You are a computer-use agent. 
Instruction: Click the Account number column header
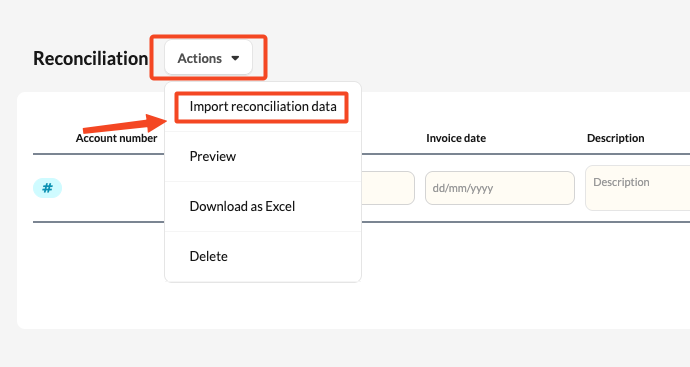(x=116, y=138)
